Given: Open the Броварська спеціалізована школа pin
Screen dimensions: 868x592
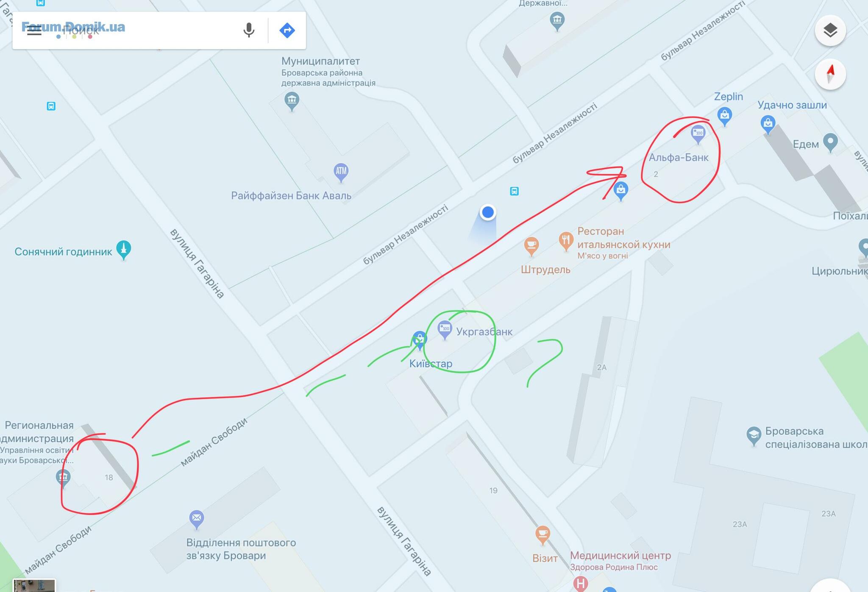Looking at the screenshot, I should click(x=754, y=436).
